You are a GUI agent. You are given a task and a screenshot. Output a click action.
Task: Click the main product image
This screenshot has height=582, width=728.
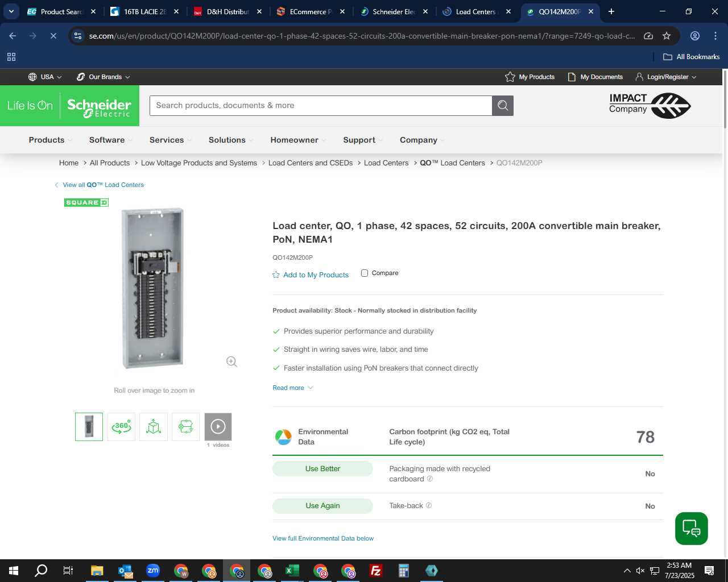click(x=153, y=288)
